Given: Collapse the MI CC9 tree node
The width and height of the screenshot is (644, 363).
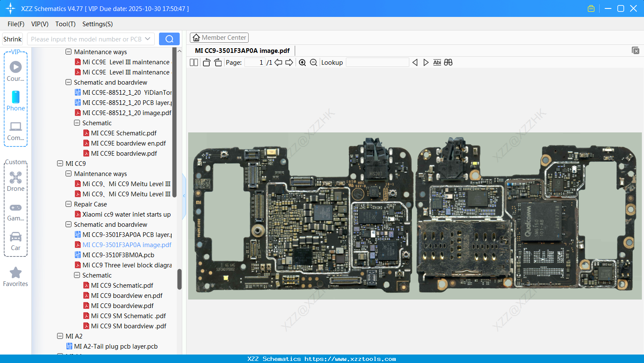Looking at the screenshot, I should click(x=60, y=163).
